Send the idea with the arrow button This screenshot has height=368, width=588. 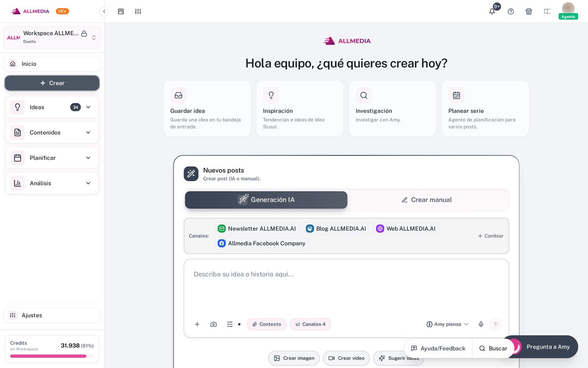point(496,324)
